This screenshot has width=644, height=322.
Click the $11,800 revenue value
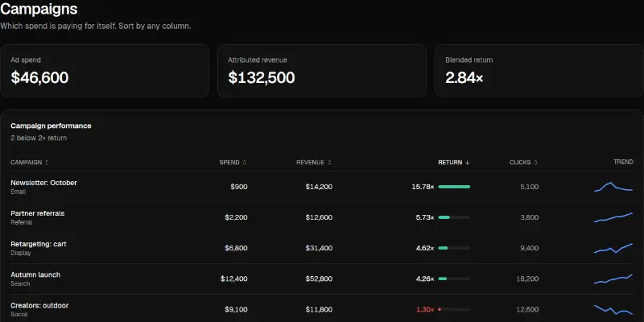319,309
